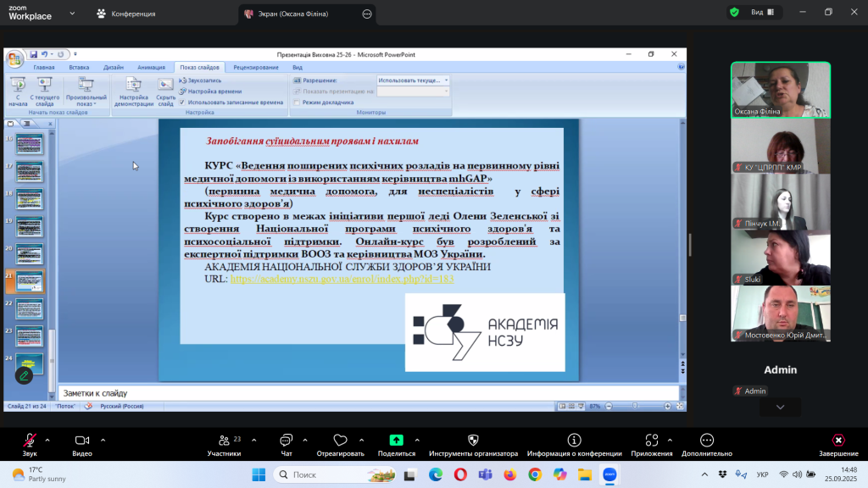Click the React heart icon

[340, 441]
